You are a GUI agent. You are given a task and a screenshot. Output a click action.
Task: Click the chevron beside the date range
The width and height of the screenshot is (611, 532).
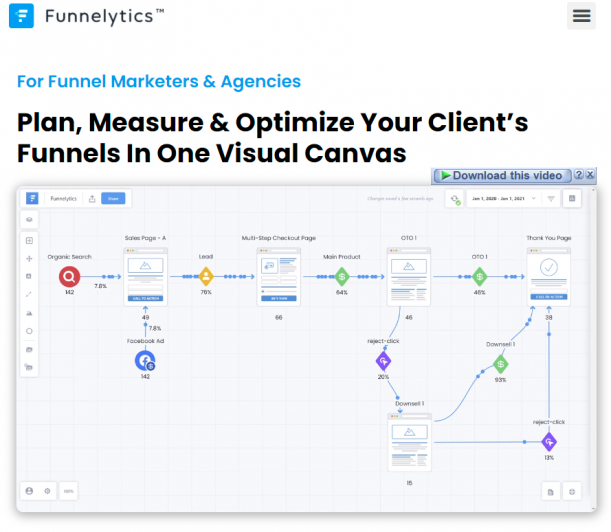point(534,198)
